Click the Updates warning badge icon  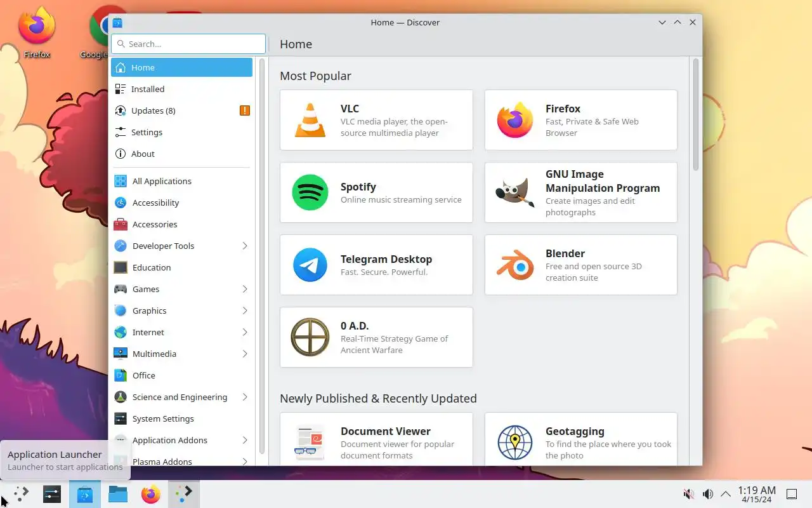pyautogui.click(x=245, y=110)
